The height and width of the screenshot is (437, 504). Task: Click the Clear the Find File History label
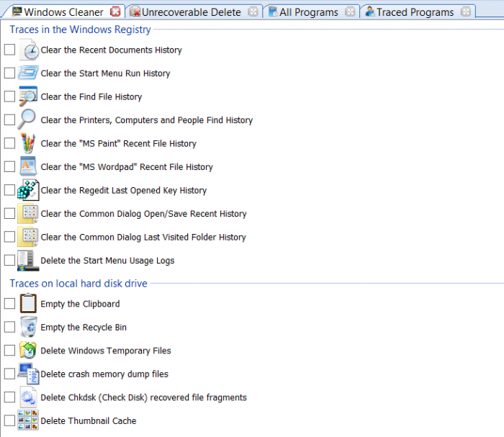coord(91,96)
